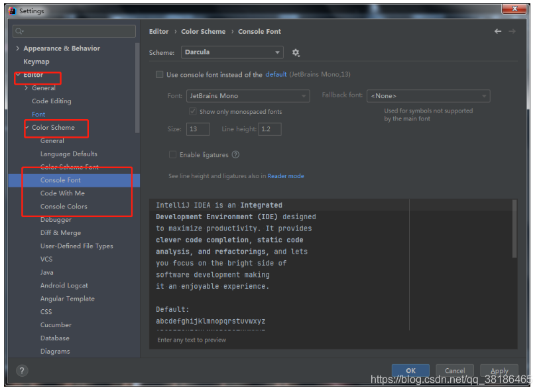Open Code With Me settings

click(x=62, y=193)
